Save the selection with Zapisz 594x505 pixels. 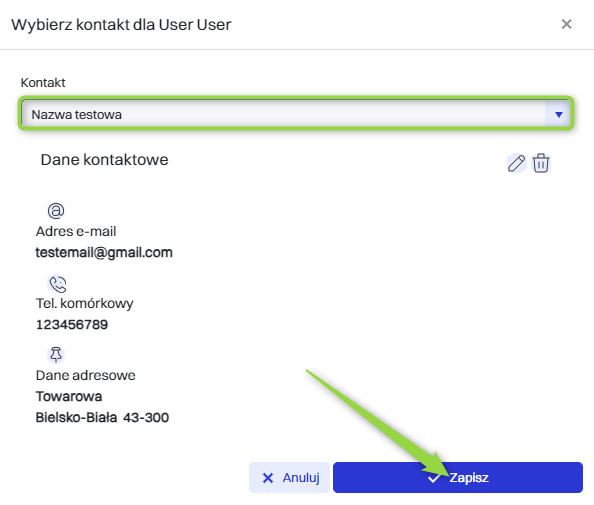coord(458,478)
